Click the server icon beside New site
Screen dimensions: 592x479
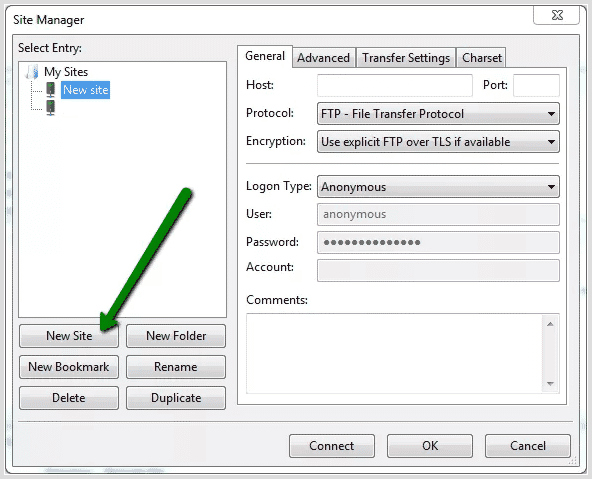(51, 90)
